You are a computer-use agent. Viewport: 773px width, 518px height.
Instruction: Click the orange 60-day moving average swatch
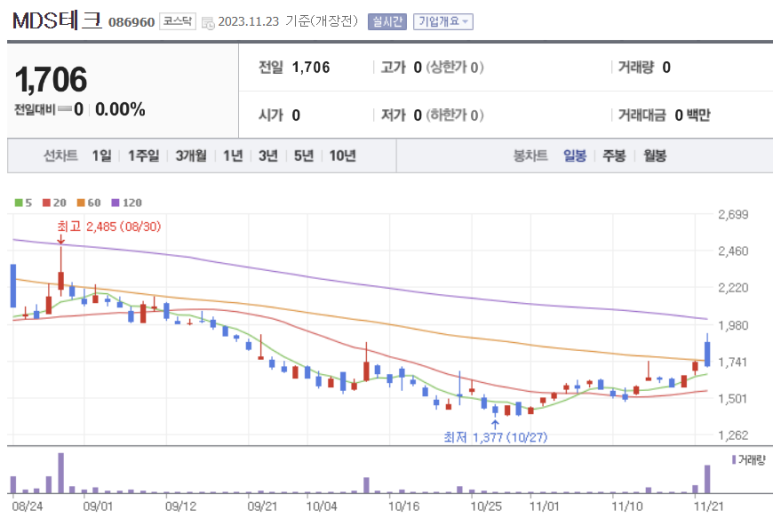pyautogui.click(x=81, y=203)
